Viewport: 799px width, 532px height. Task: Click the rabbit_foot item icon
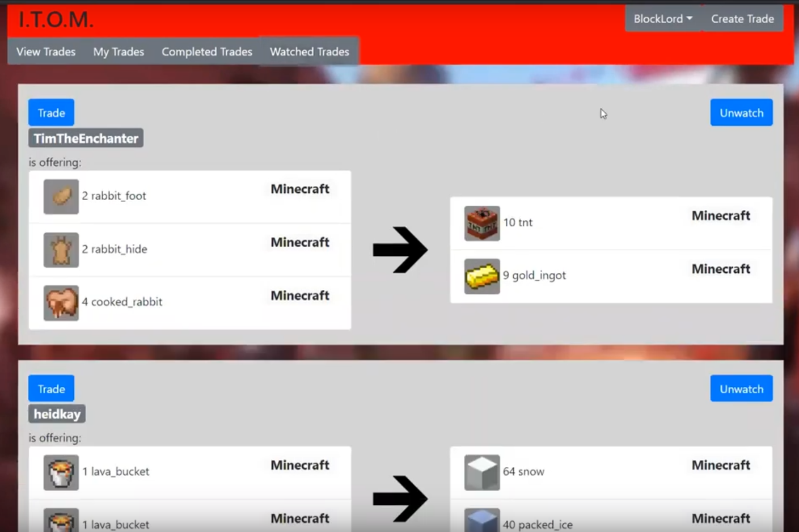tap(61, 196)
